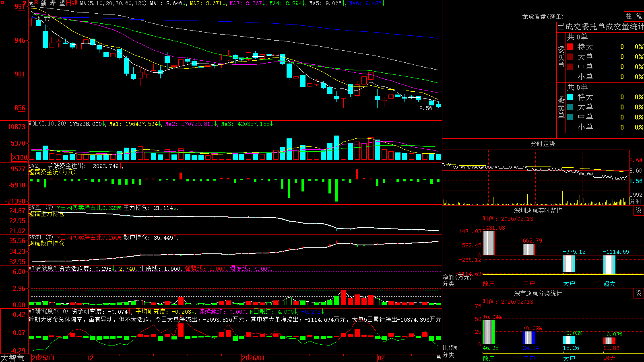Click the red 特大 buy-order legend square
644x362 pixels.
click(570, 47)
